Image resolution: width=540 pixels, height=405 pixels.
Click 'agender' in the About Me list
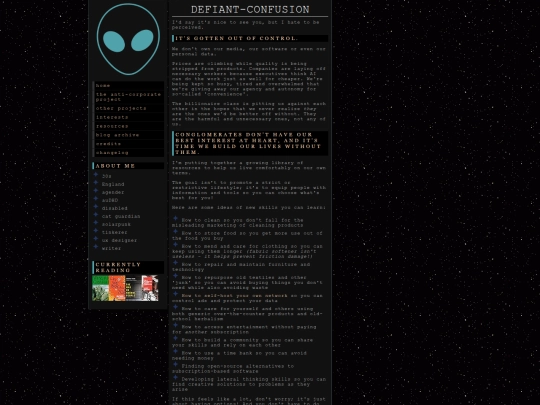tap(113, 192)
